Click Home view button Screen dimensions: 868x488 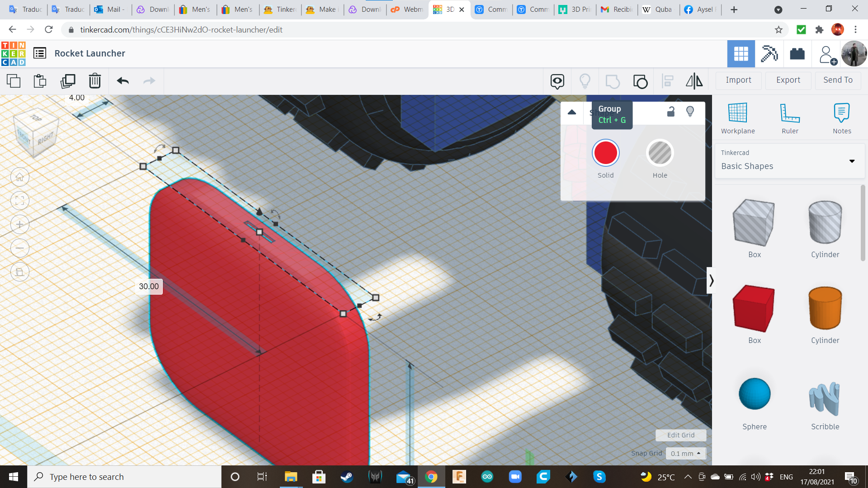(x=20, y=177)
